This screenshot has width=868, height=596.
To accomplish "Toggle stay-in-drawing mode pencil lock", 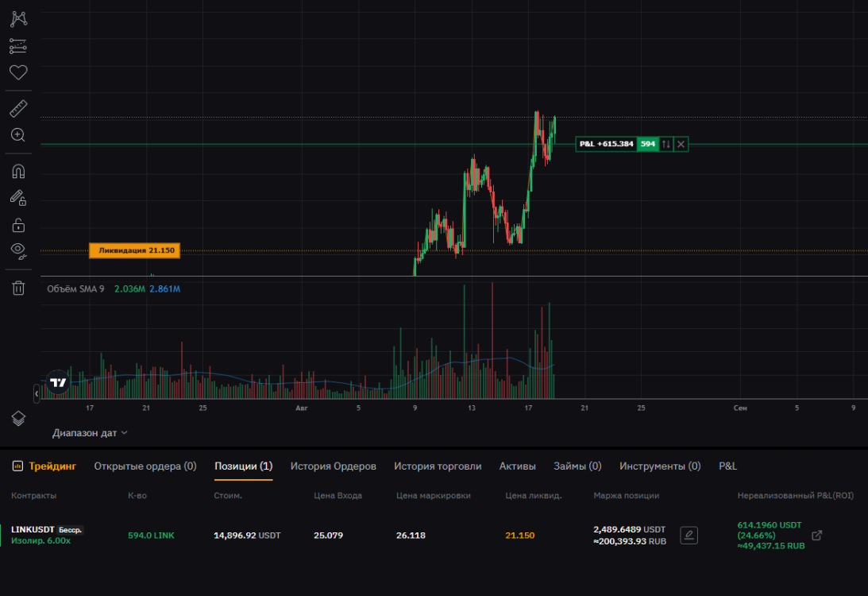I will click(x=18, y=198).
